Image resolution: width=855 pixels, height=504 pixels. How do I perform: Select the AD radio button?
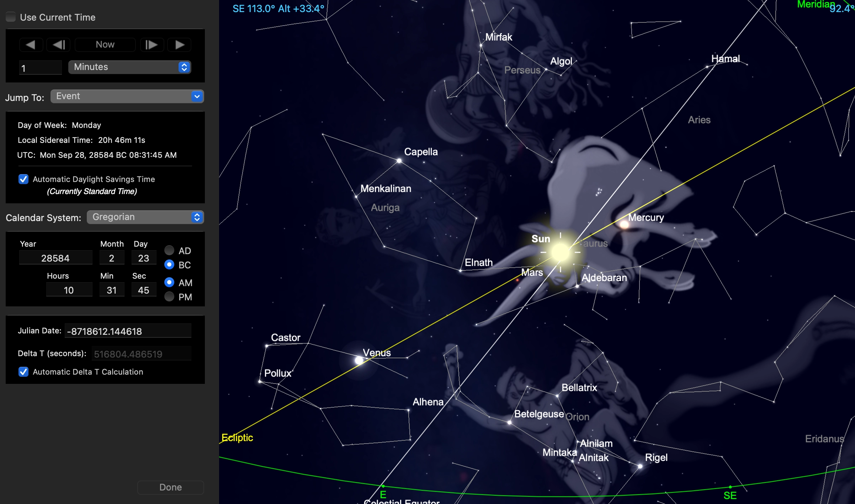(x=169, y=251)
